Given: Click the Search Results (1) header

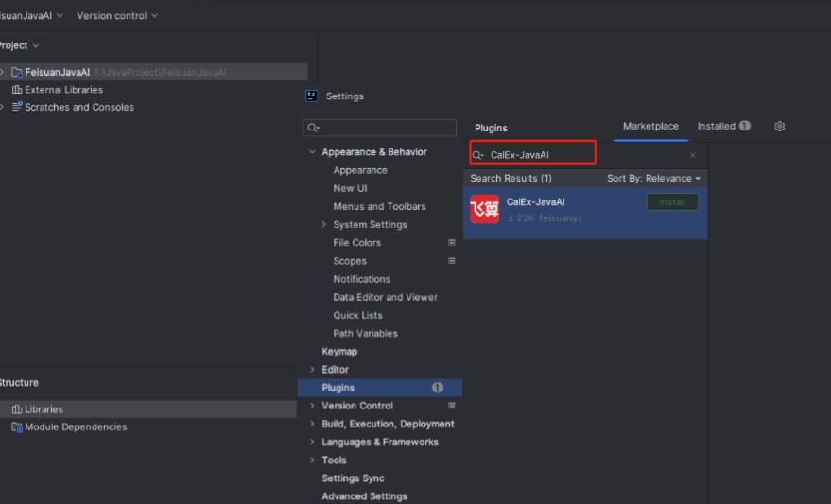Looking at the screenshot, I should click(511, 178).
